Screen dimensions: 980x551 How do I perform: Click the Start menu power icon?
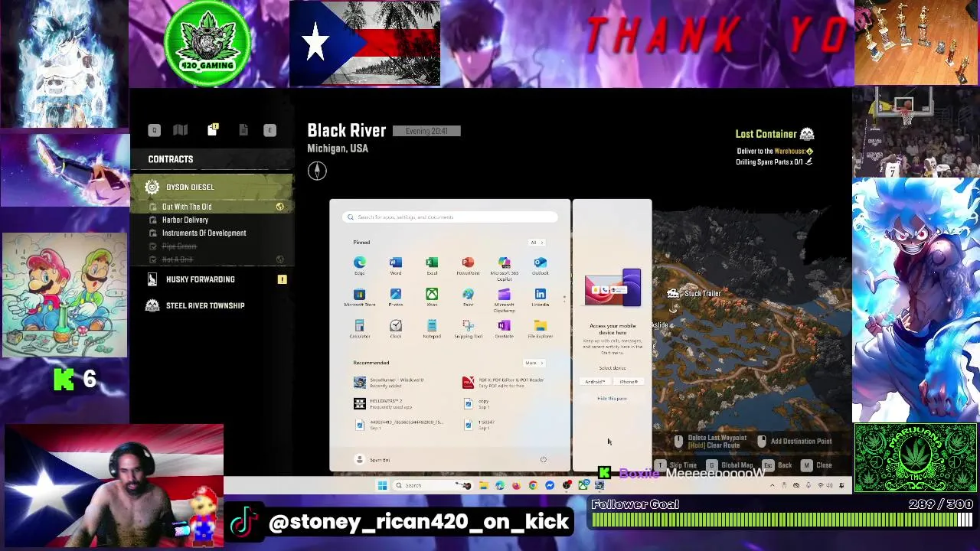544,459
